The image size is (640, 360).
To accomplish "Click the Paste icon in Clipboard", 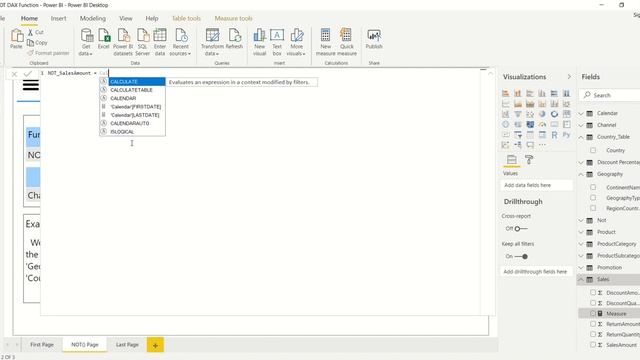I will click(16, 39).
